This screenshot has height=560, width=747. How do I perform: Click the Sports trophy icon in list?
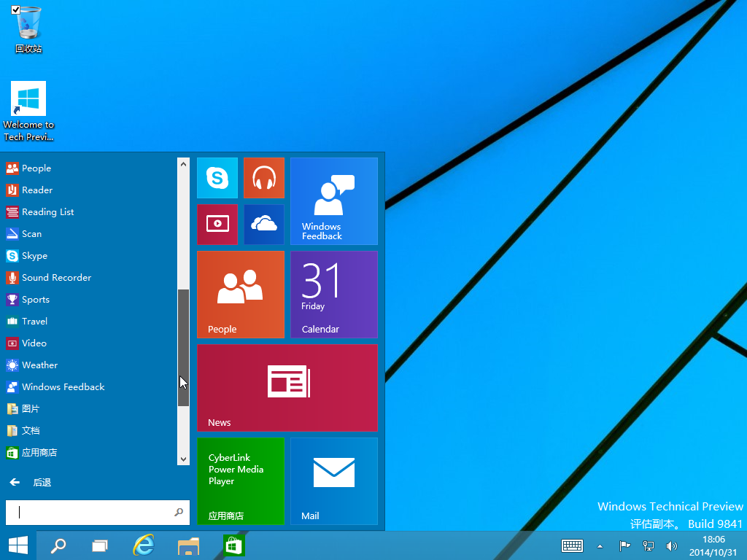pyautogui.click(x=12, y=300)
